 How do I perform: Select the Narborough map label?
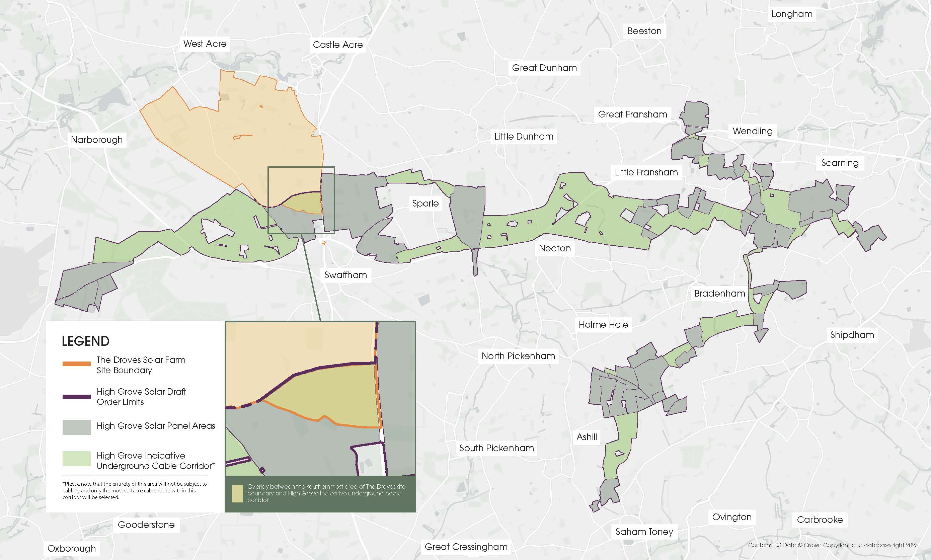[x=97, y=140]
